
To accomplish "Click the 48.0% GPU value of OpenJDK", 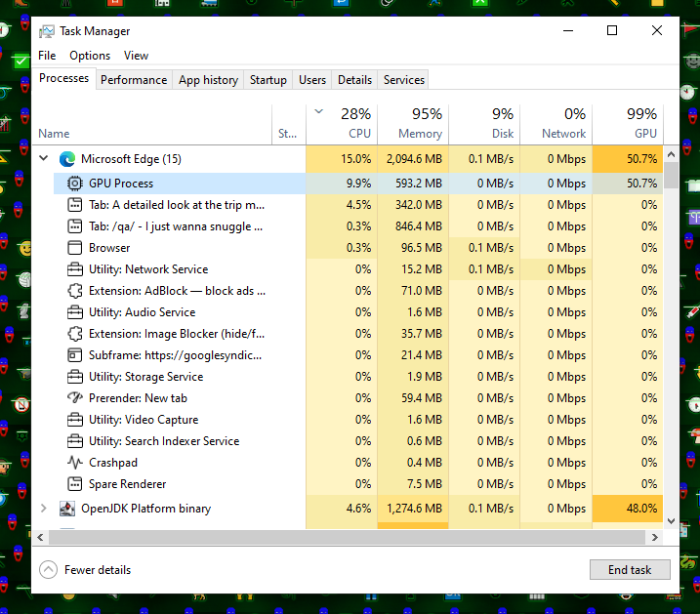I will (642, 509).
